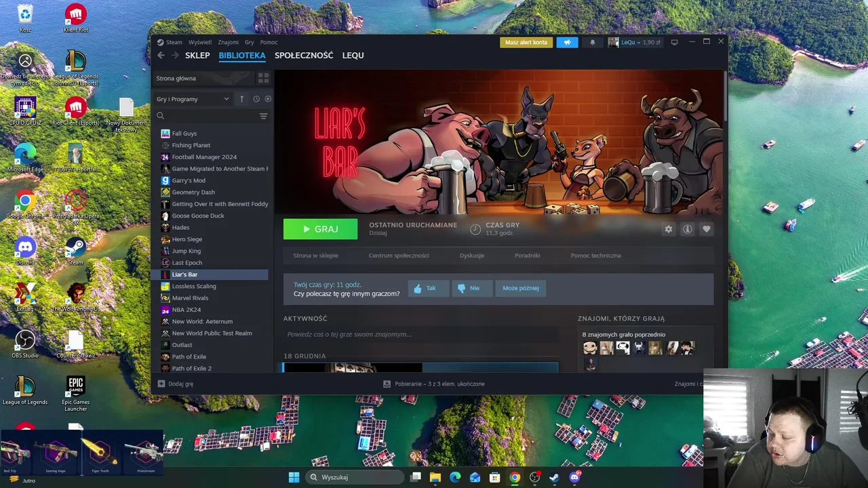Open the Znajomi menu
868x488 pixels.
click(x=228, y=42)
